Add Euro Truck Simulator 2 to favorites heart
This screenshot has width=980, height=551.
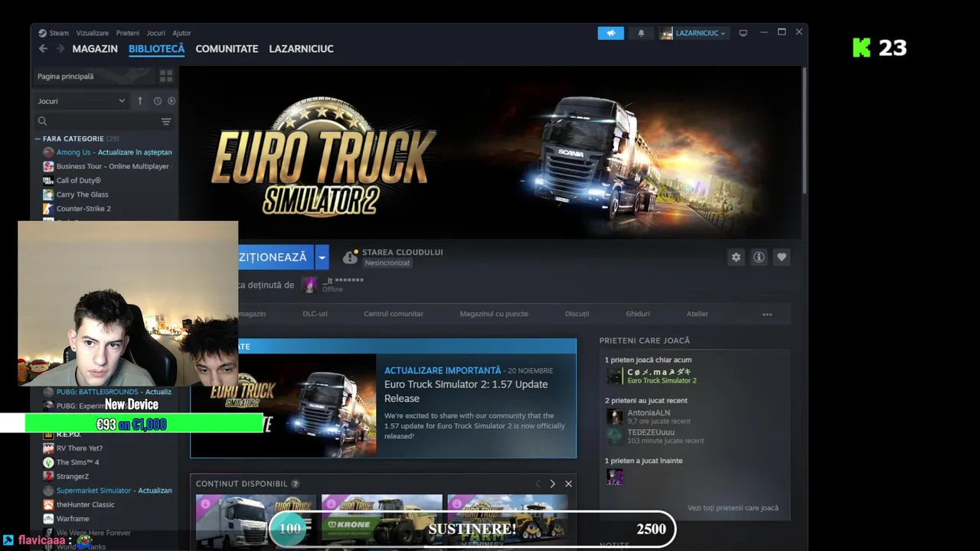coord(782,257)
